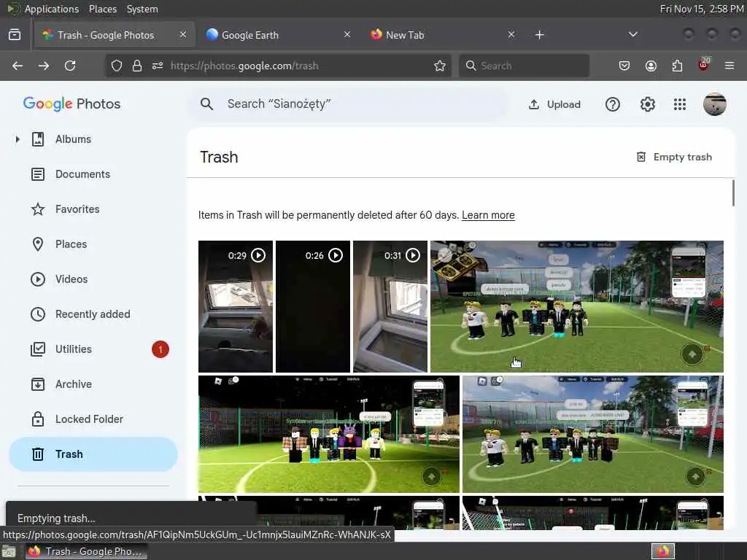Click the Favorites star icon

pos(38,209)
